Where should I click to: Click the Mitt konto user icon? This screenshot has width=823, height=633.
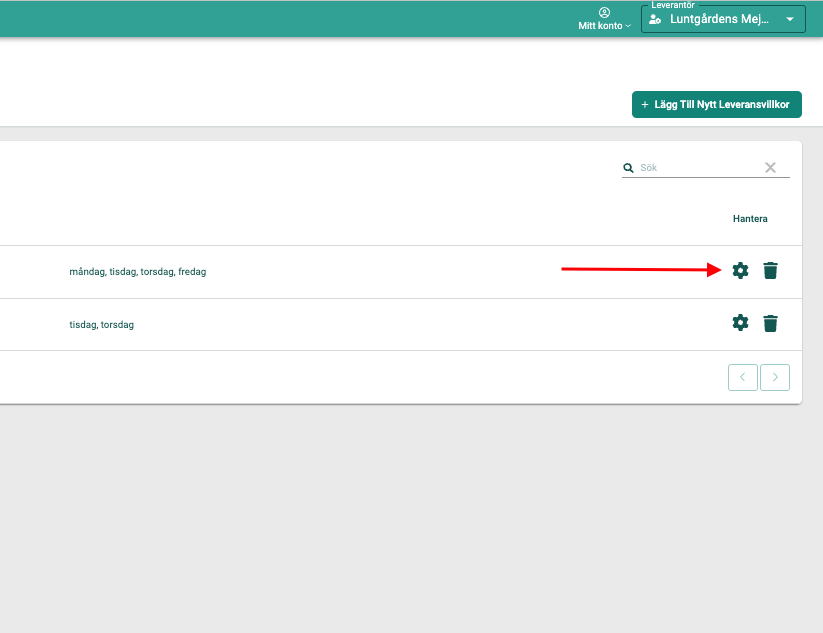click(605, 13)
